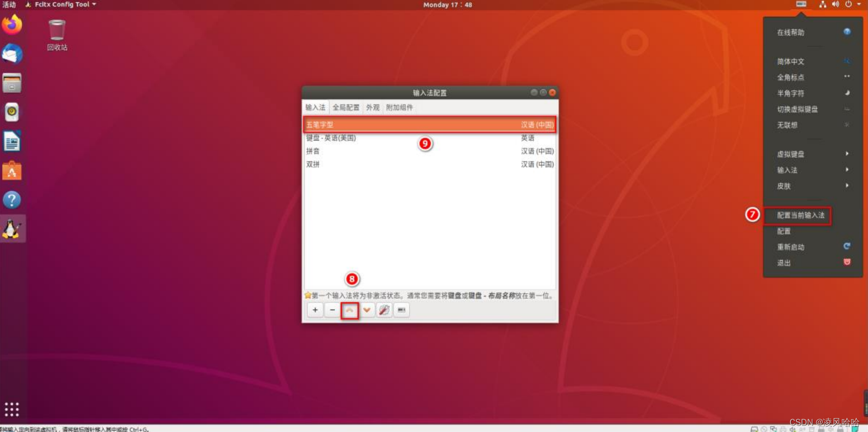Choose 在线帮助 in the tray menu
The width and height of the screenshot is (868, 432).
coord(813,32)
